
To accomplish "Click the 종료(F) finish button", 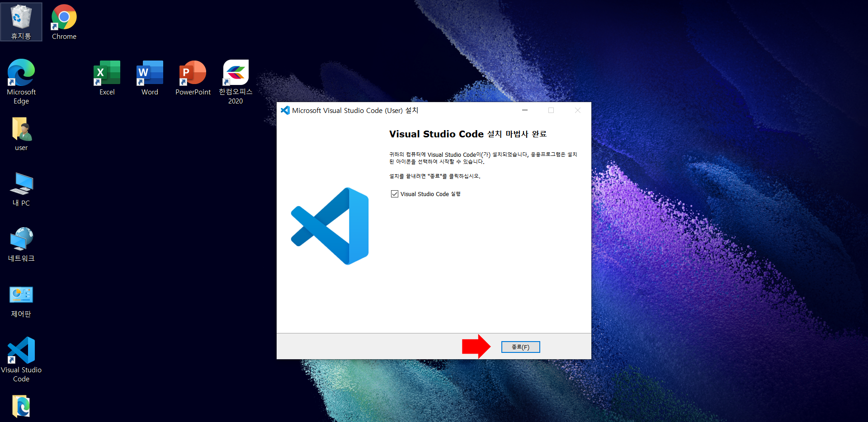I will [x=520, y=347].
